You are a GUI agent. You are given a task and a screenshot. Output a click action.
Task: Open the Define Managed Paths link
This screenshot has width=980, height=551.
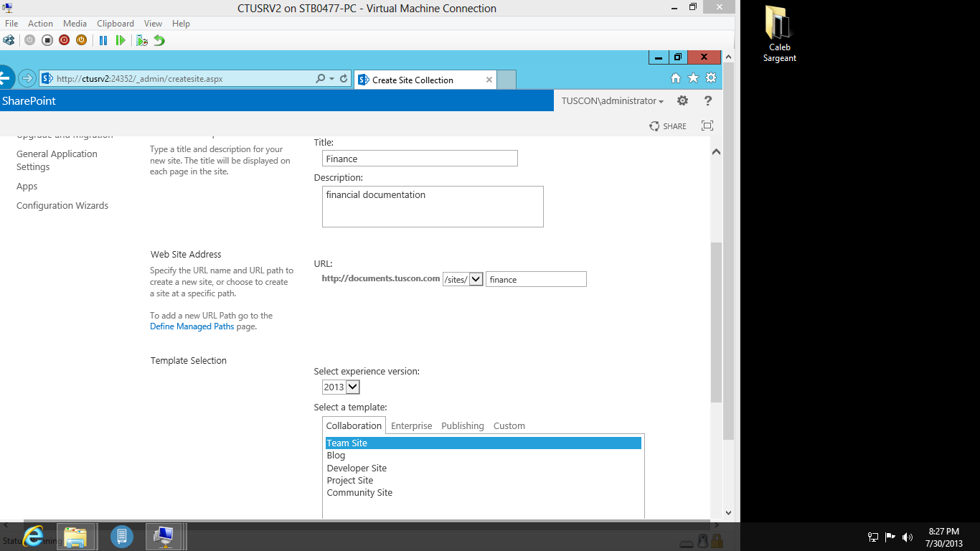[192, 326]
